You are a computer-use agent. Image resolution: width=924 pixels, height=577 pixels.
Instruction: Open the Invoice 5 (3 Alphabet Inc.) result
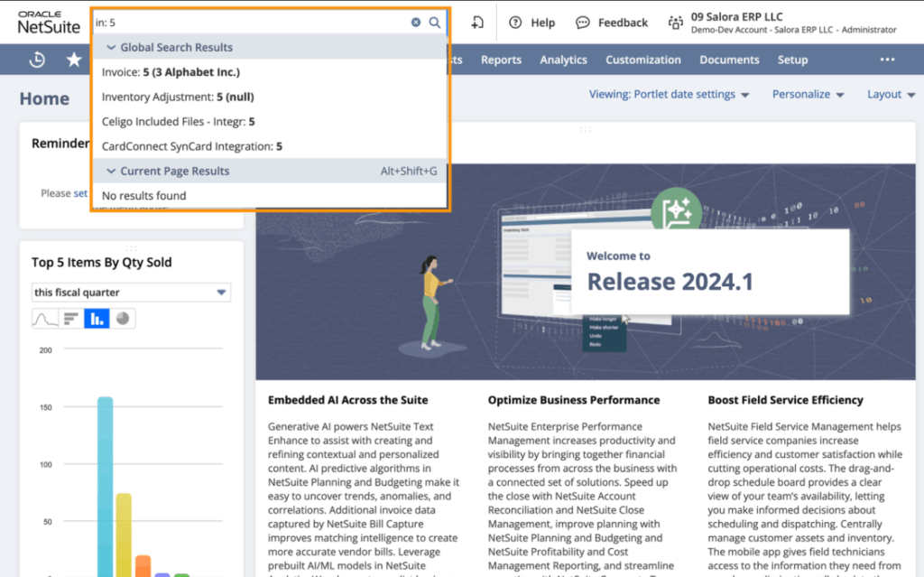click(171, 72)
